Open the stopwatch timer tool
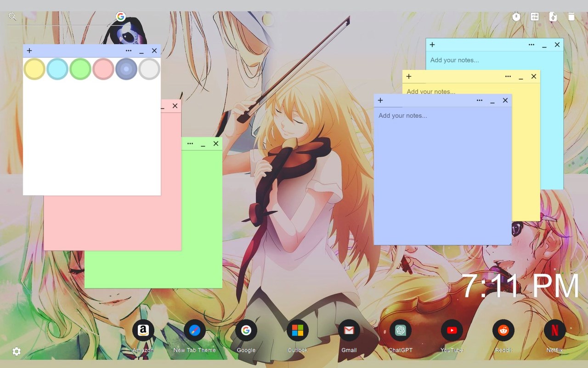This screenshot has height=368, width=588. coord(516,17)
